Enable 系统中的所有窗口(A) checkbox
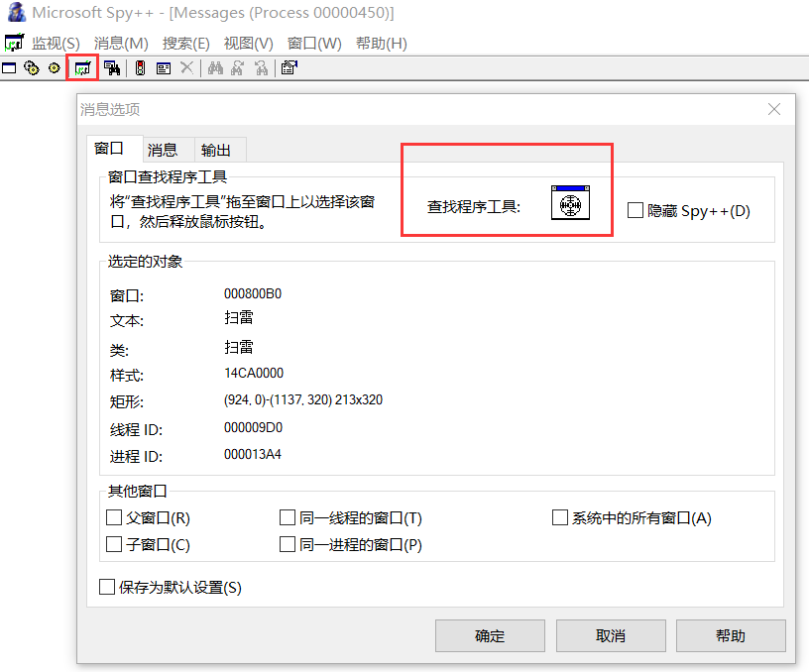The image size is (809, 672). coord(560,517)
